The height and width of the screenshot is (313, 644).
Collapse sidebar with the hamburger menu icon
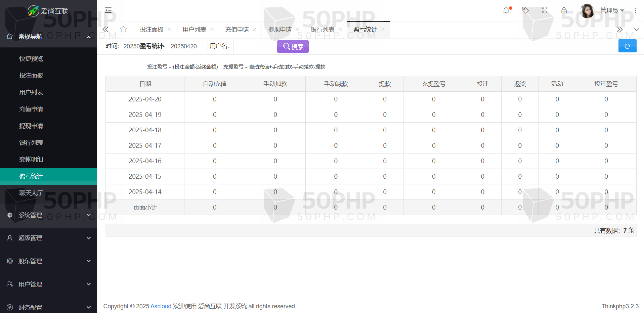click(x=108, y=10)
